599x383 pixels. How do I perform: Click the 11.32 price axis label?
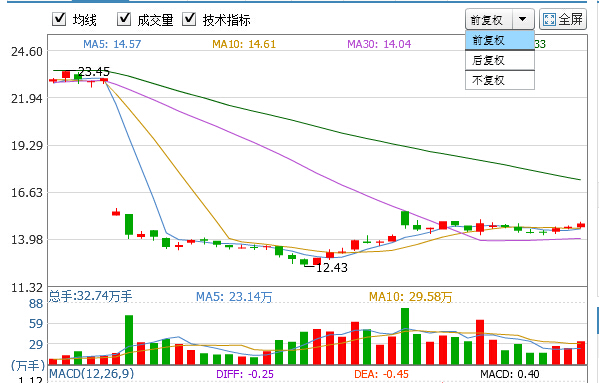(27, 288)
